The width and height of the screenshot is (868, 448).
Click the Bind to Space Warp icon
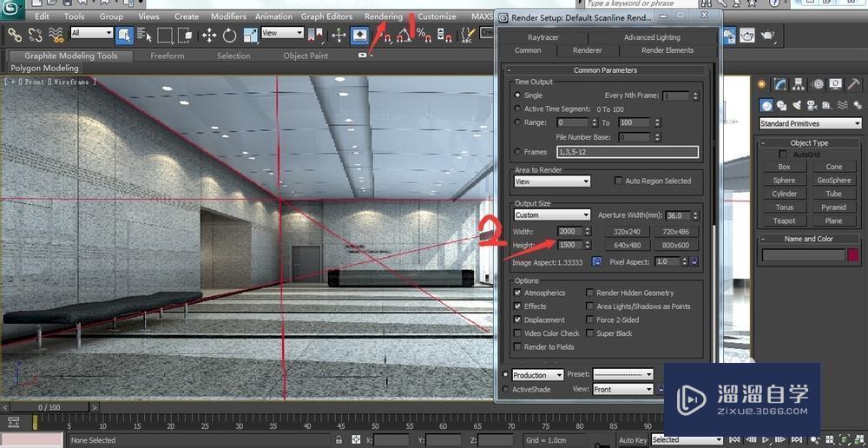56,36
